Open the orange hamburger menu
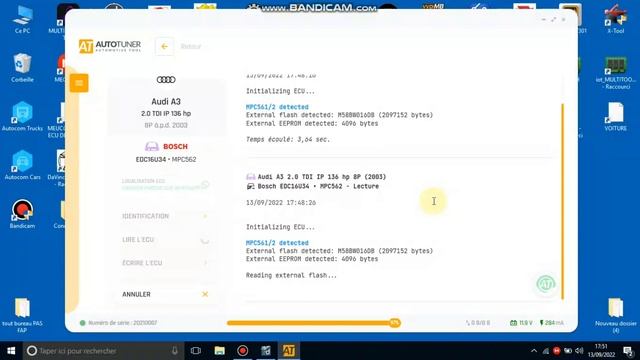The image size is (640, 360). [79, 83]
